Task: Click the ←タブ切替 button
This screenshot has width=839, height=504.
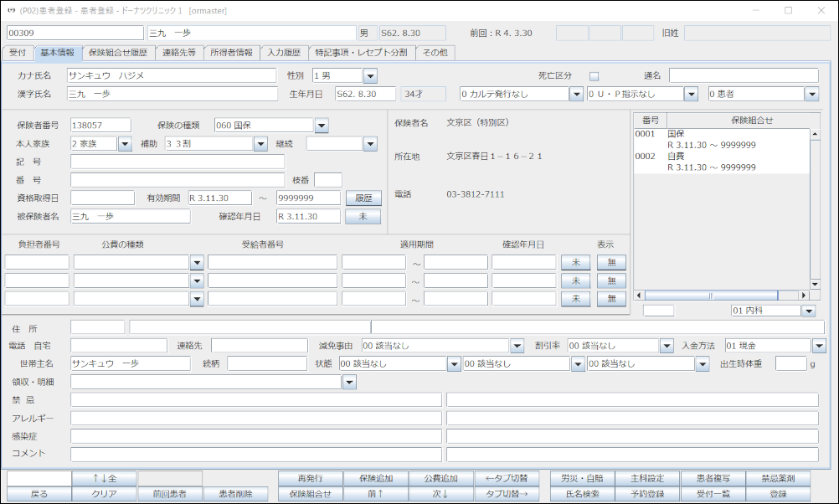Action: [x=507, y=478]
